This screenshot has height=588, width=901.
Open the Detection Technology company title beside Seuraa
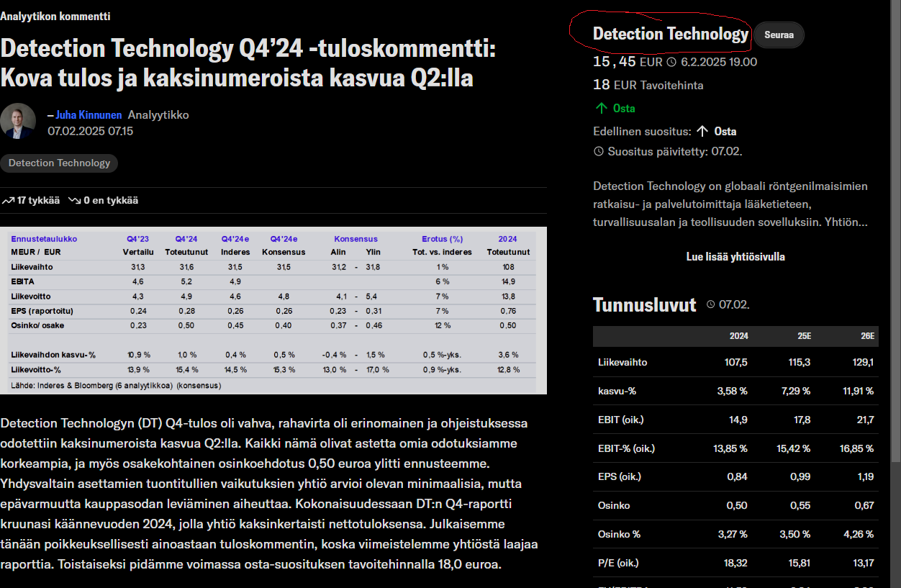point(671,34)
